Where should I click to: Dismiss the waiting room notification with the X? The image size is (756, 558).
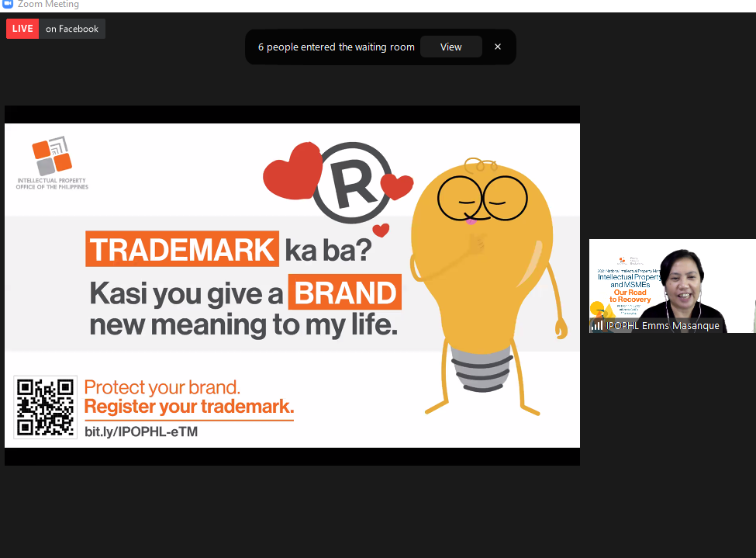pos(497,46)
